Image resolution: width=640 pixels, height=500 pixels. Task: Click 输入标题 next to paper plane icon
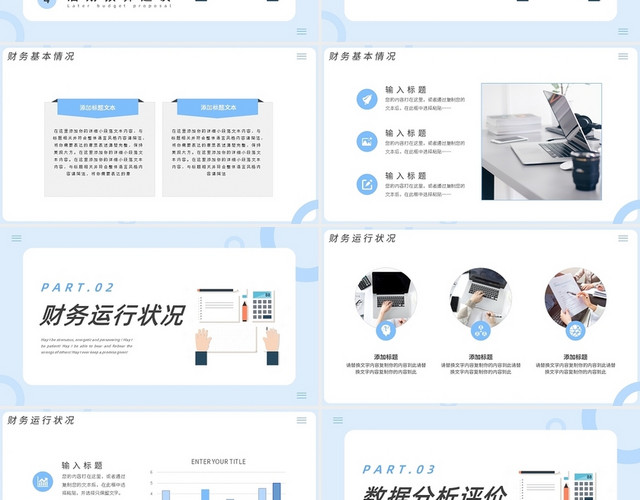(x=406, y=90)
